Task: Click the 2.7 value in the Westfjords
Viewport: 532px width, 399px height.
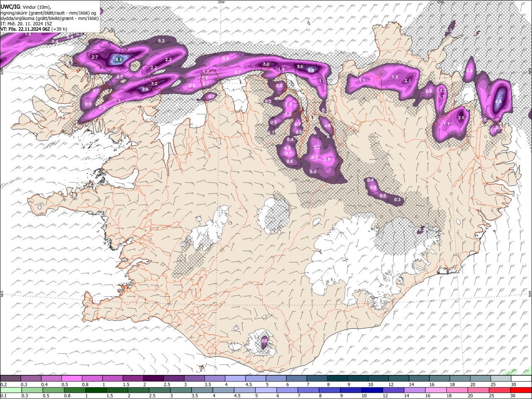Action: click(x=95, y=57)
